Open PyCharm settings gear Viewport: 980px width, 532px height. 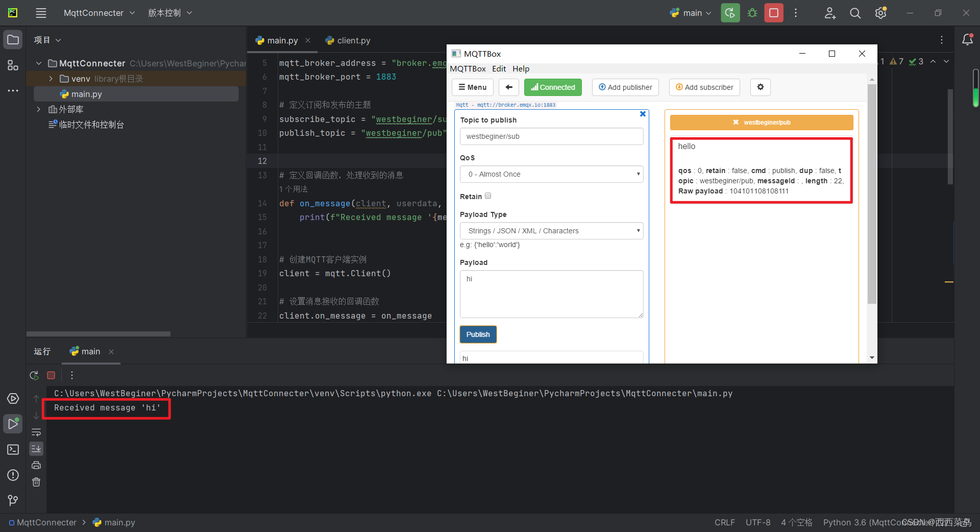pyautogui.click(x=881, y=13)
